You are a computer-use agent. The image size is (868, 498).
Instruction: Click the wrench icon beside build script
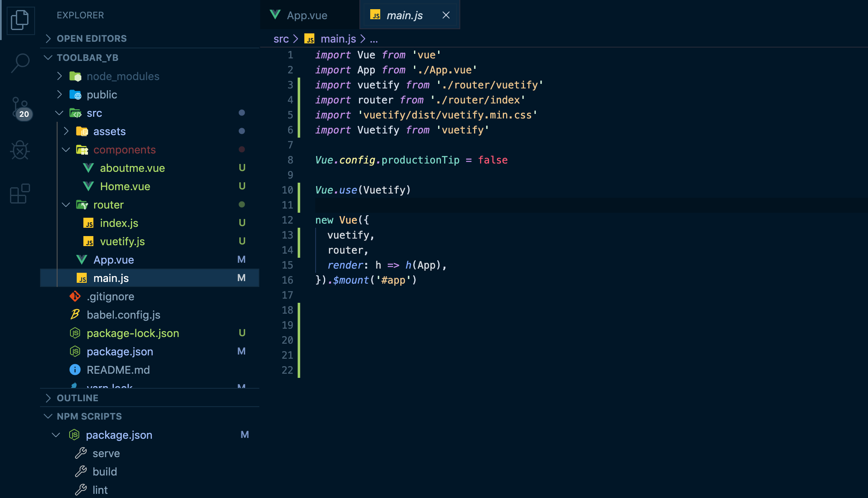(81, 472)
